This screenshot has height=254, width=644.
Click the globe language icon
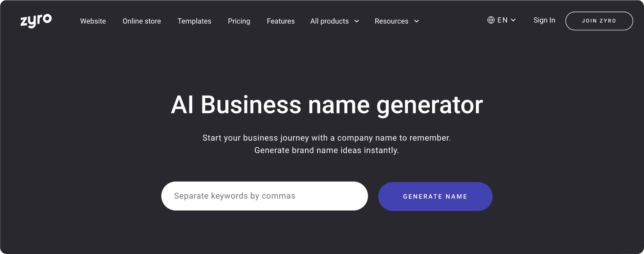coord(491,20)
